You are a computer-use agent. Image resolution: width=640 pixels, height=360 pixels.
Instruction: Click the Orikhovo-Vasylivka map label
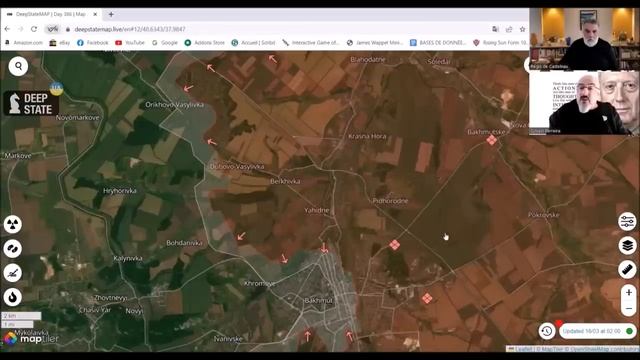(x=175, y=104)
